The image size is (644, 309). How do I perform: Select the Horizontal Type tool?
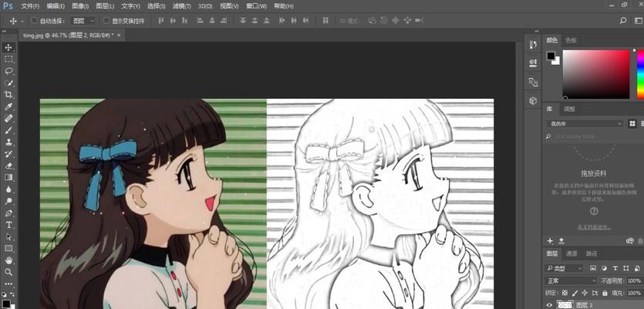click(x=8, y=225)
